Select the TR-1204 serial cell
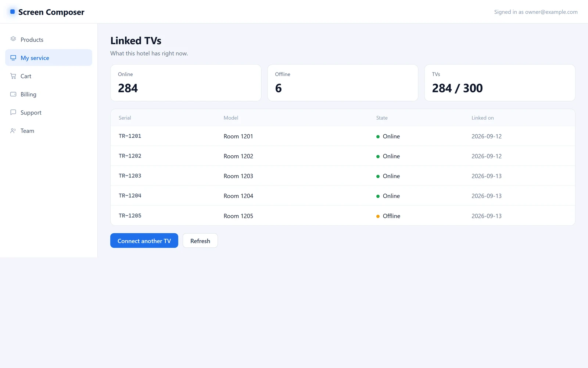Screen dimensions: 588x368 click(130, 196)
